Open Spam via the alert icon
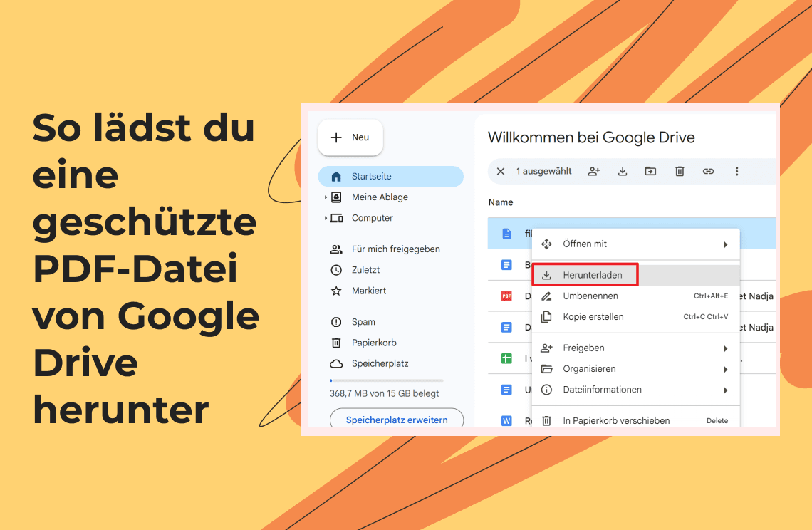Screen dimensions: 812x530 pos(335,321)
